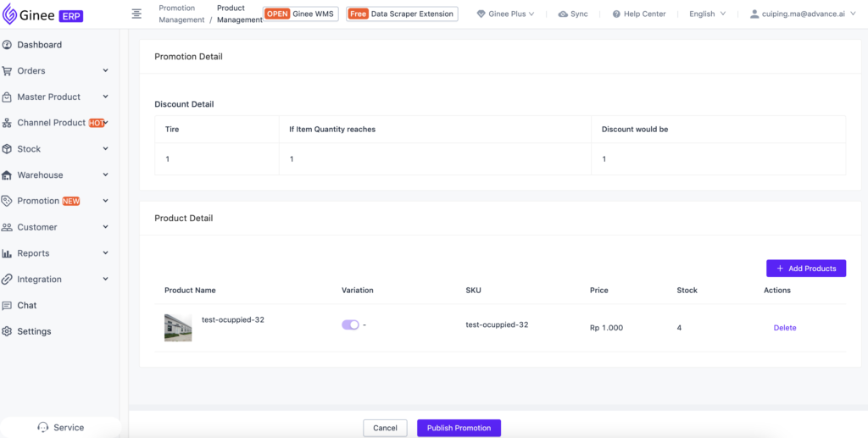Click the Rp 1.000 price value
This screenshot has height=438, width=868.
tap(607, 328)
